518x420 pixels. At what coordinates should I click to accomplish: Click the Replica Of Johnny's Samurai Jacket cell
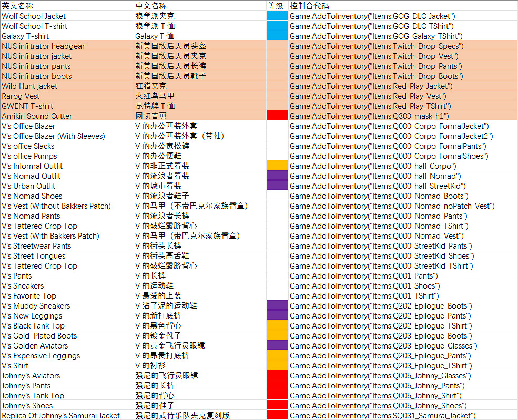point(61,415)
